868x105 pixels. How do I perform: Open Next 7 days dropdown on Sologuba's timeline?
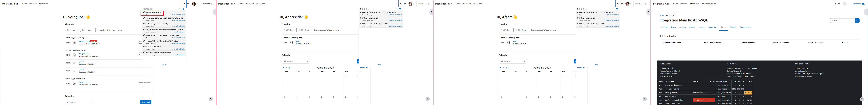click(73, 30)
